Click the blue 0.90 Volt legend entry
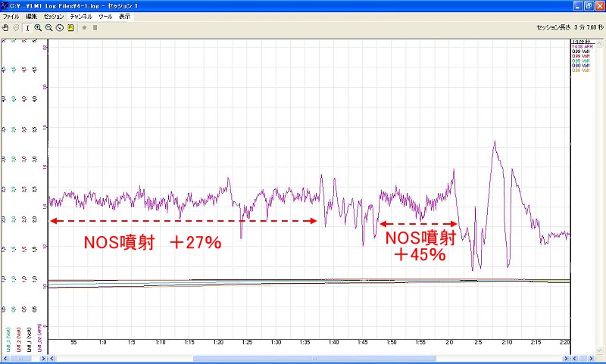The width and height of the screenshot is (606, 364). pyautogui.click(x=580, y=66)
